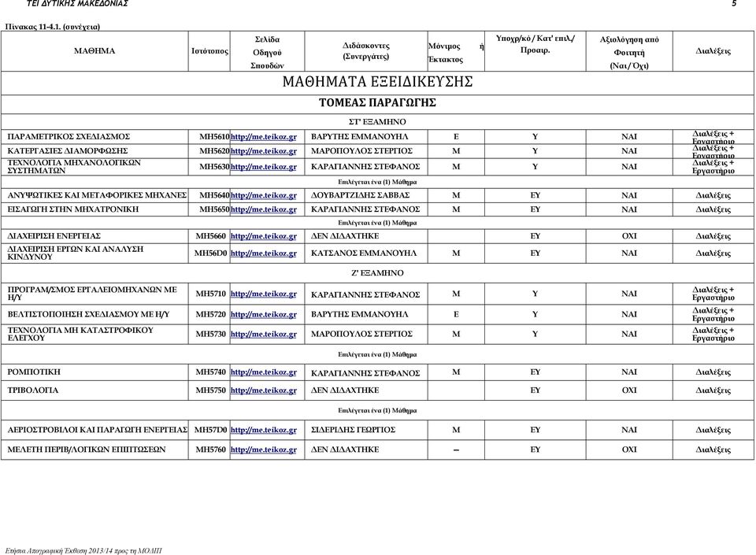
Task: Select the ΣΤ' ΕΞΑΜΗΝΟ section label
Action: (x=377, y=122)
